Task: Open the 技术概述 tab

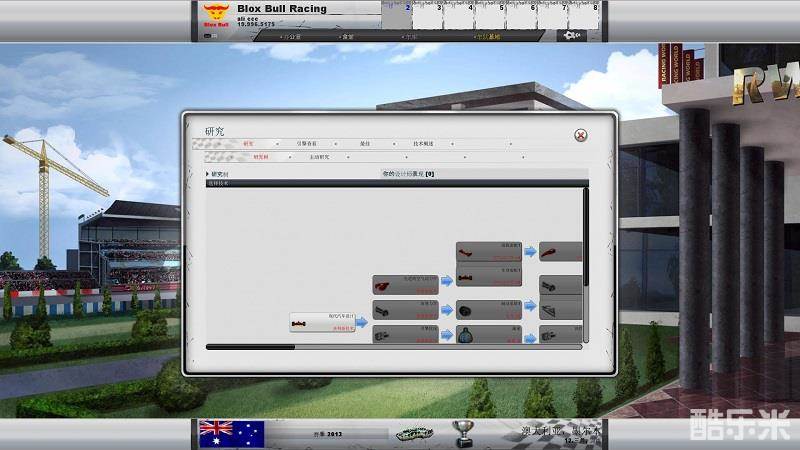Action: click(x=422, y=143)
